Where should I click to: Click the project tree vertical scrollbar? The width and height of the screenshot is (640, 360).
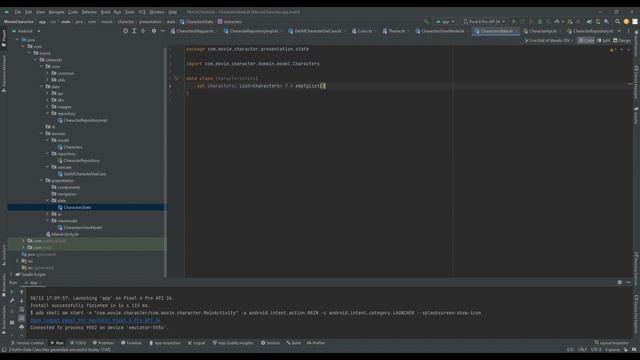(x=166, y=163)
